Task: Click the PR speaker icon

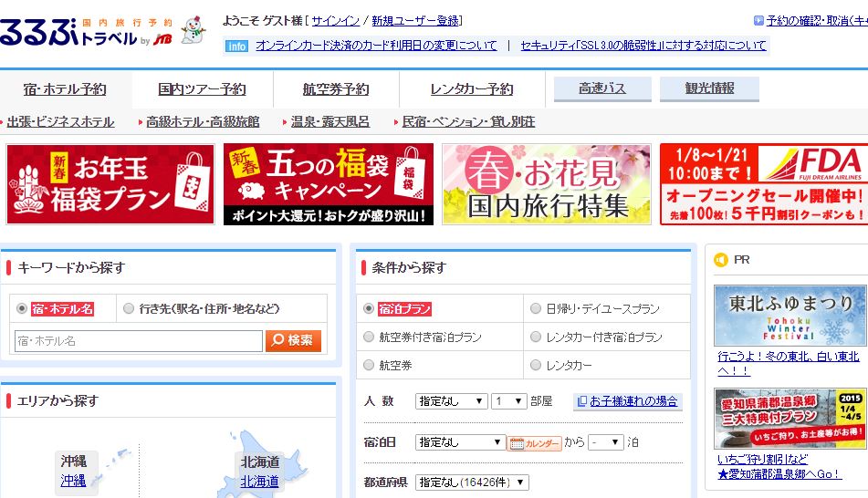Action: [721, 260]
